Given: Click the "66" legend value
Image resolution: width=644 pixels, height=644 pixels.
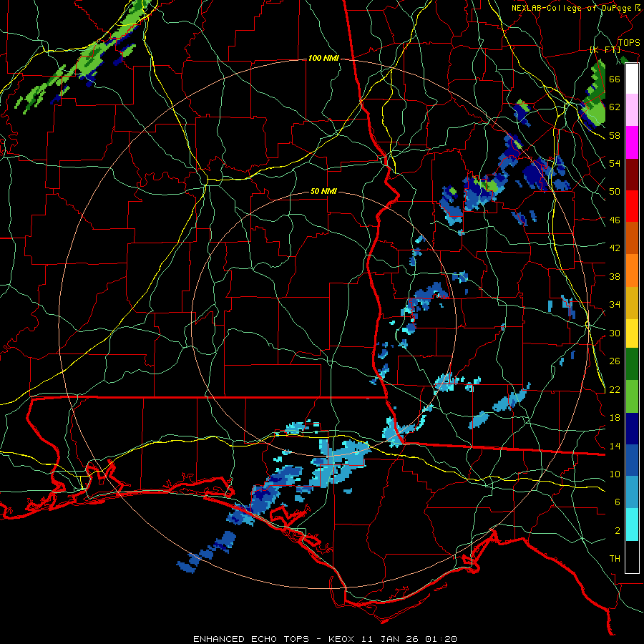Looking at the screenshot, I should point(615,79).
